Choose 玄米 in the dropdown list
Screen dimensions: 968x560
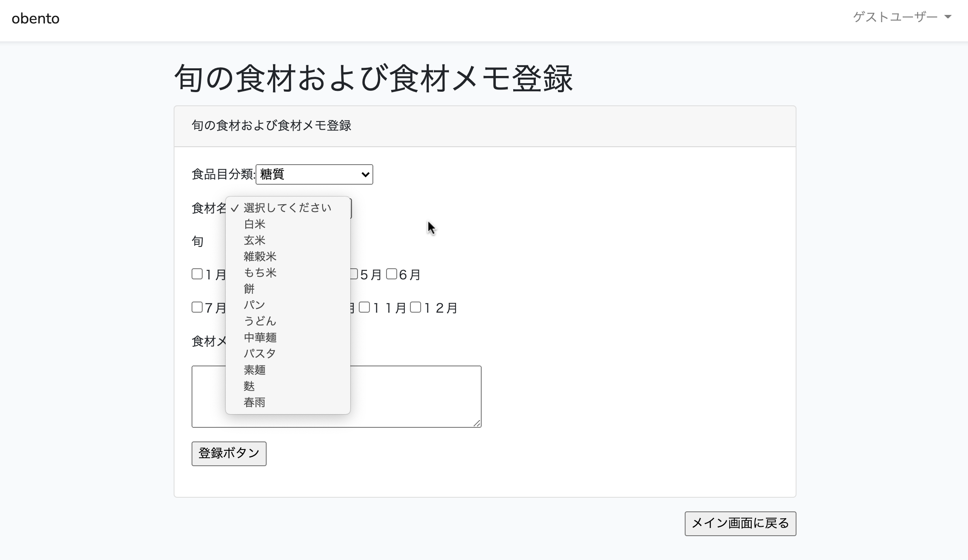point(255,240)
